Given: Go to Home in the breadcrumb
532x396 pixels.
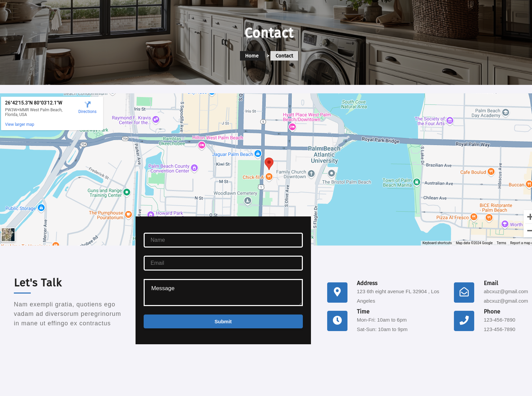Looking at the screenshot, I should point(252,56).
